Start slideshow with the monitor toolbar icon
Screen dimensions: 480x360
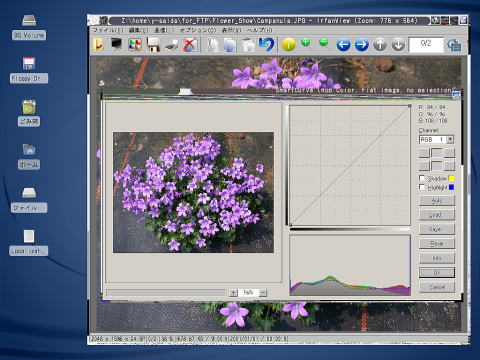point(117,44)
